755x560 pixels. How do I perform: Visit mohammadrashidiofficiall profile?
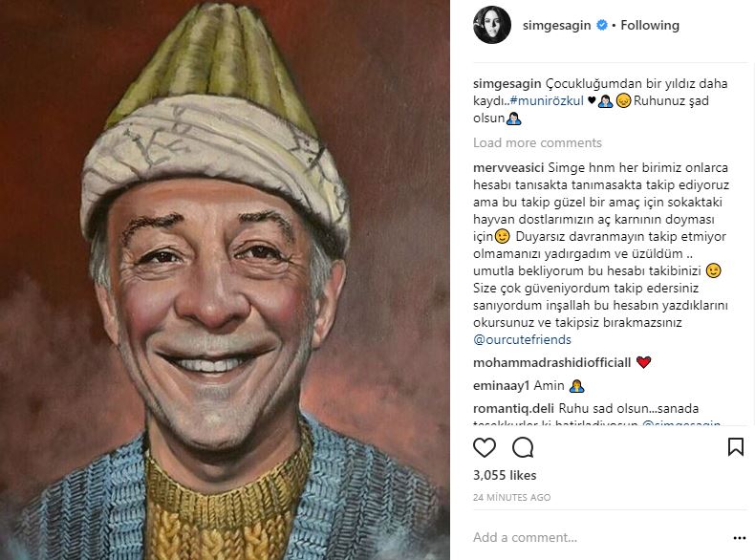point(551,362)
